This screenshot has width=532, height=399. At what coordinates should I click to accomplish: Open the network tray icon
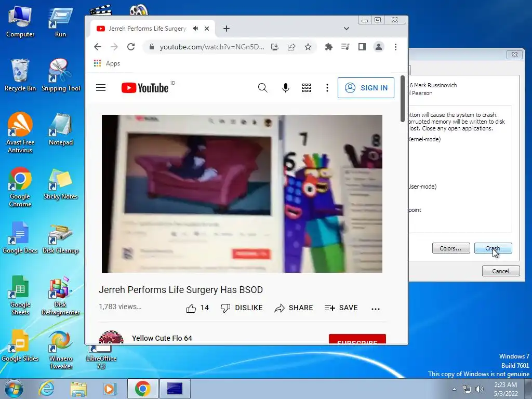point(467,389)
